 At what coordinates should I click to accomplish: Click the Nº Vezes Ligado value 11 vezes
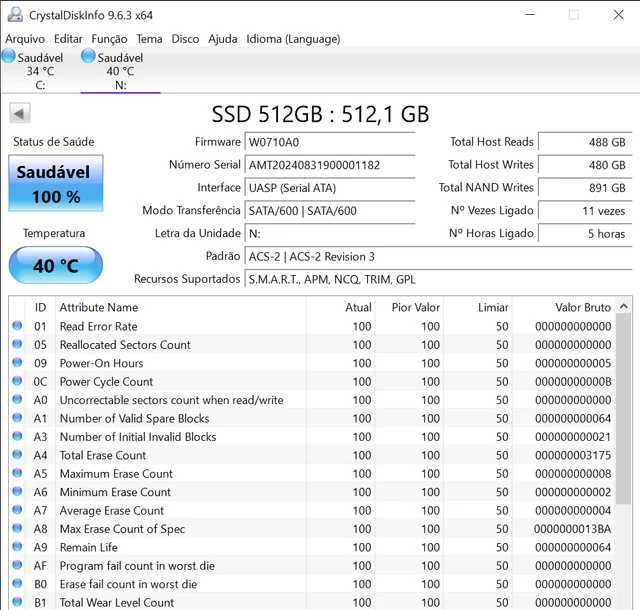tap(585, 211)
